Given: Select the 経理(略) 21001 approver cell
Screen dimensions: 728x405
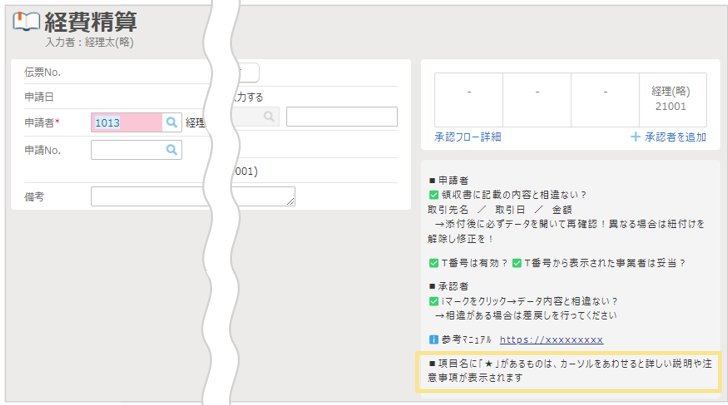Looking at the screenshot, I should [670, 98].
